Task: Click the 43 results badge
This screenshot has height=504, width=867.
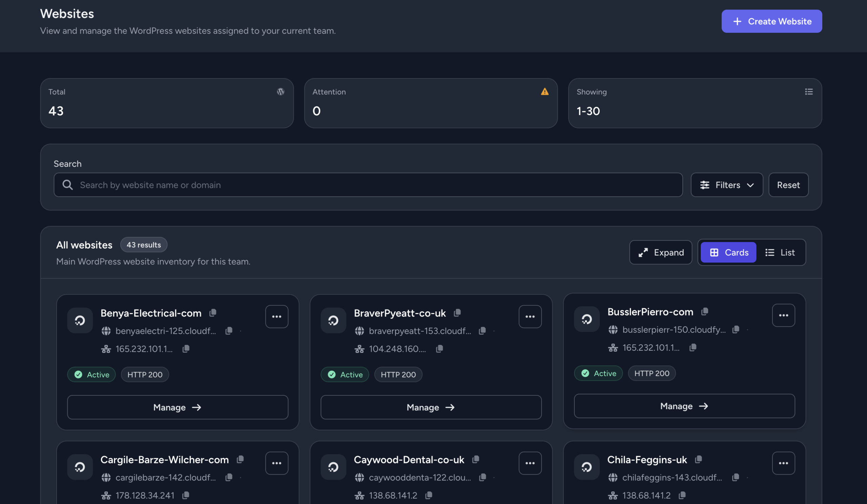Action: (144, 244)
